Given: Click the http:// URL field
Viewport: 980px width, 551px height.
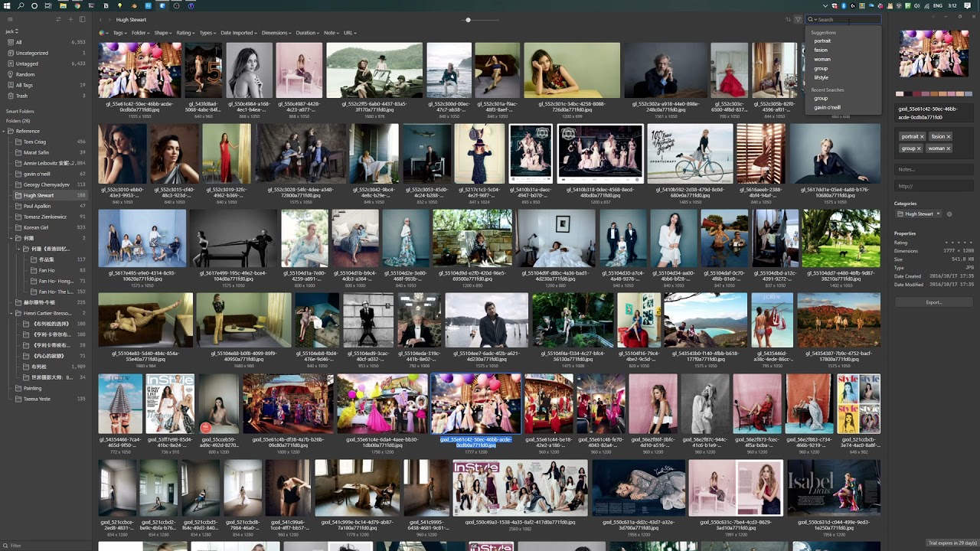Looking at the screenshot, I should click(x=933, y=186).
